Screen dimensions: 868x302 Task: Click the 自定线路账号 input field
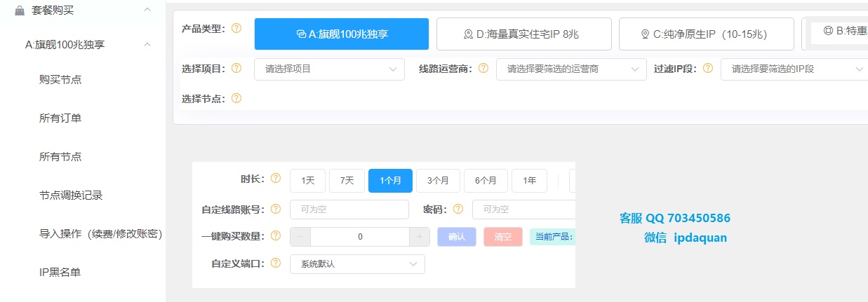(x=349, y=210)
